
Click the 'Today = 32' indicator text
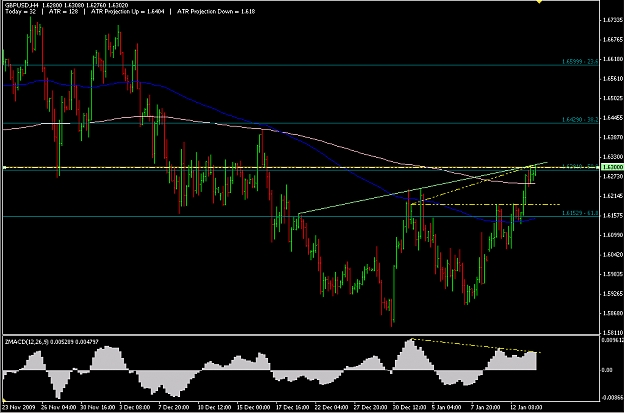(x=20, y=12)
